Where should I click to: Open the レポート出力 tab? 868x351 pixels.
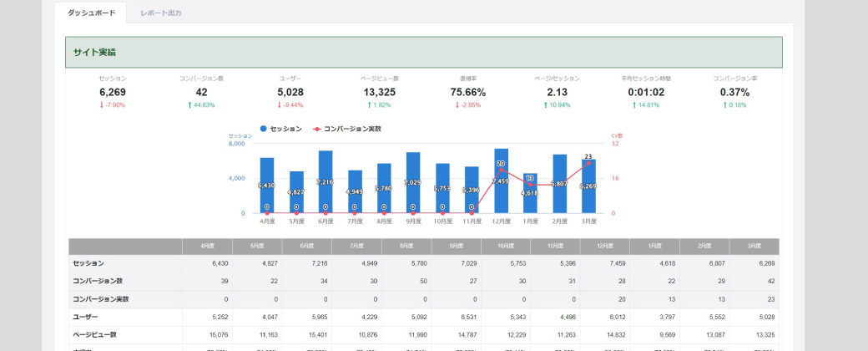(161, 13)
